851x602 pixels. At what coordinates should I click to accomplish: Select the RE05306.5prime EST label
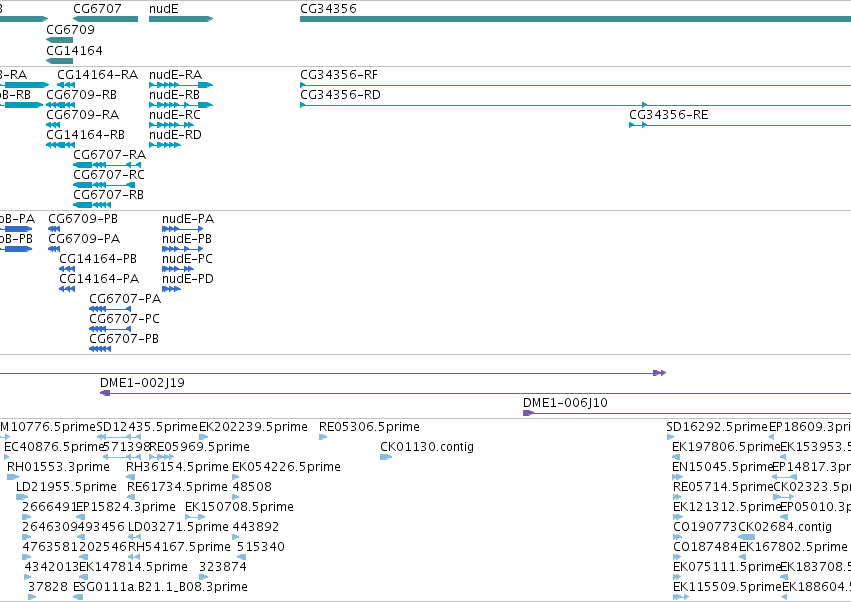369,427
